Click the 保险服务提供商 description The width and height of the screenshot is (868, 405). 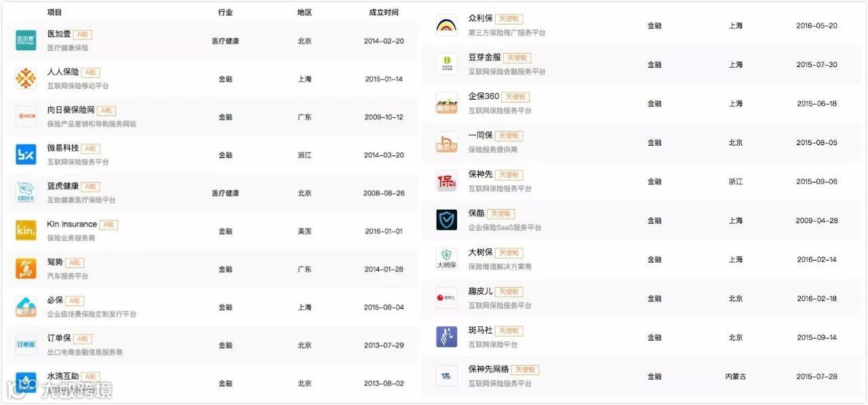pyautogui.click(x=492, y=150)
